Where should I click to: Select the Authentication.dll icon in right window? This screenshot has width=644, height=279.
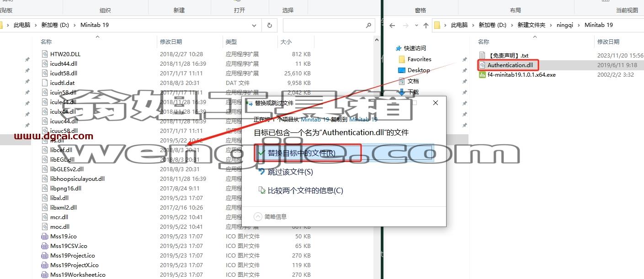tap(482, 65)
